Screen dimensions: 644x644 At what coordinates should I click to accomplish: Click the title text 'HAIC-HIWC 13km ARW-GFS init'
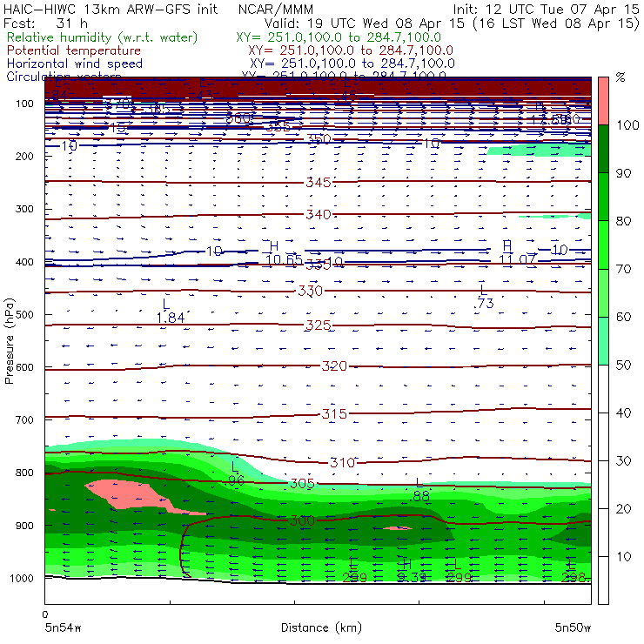pyautogui.click(x=111, y=10)
